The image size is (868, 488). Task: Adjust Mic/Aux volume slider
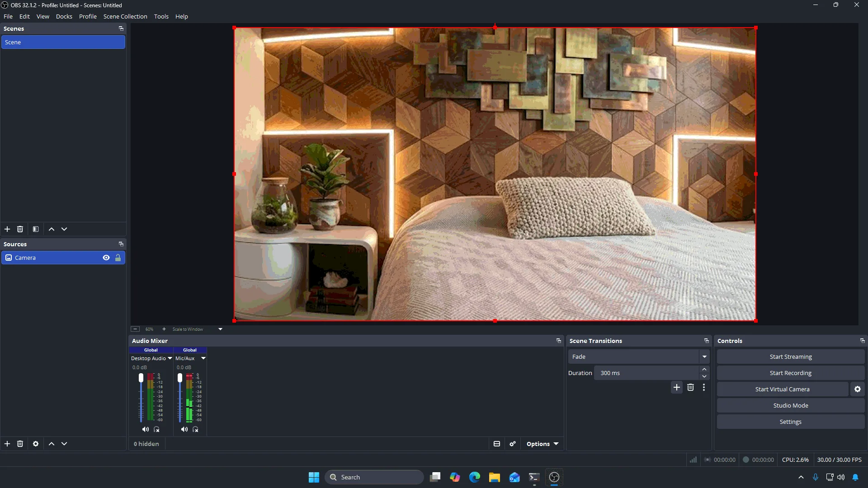[x=180, y=378]
